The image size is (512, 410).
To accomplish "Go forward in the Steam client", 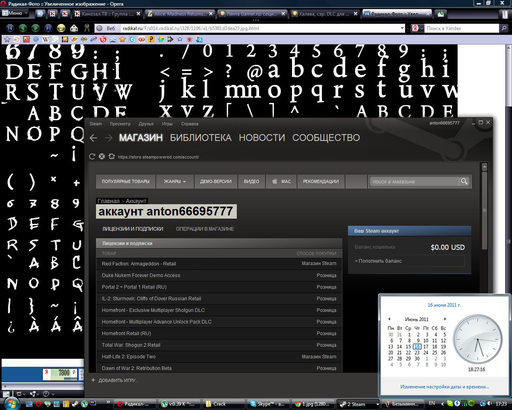I will click(108, 138).
